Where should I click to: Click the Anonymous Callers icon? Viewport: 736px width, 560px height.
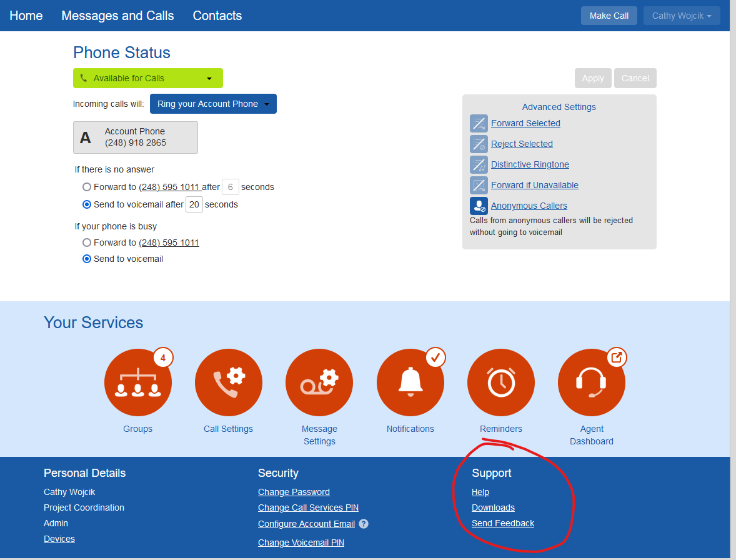coord(479,206)
